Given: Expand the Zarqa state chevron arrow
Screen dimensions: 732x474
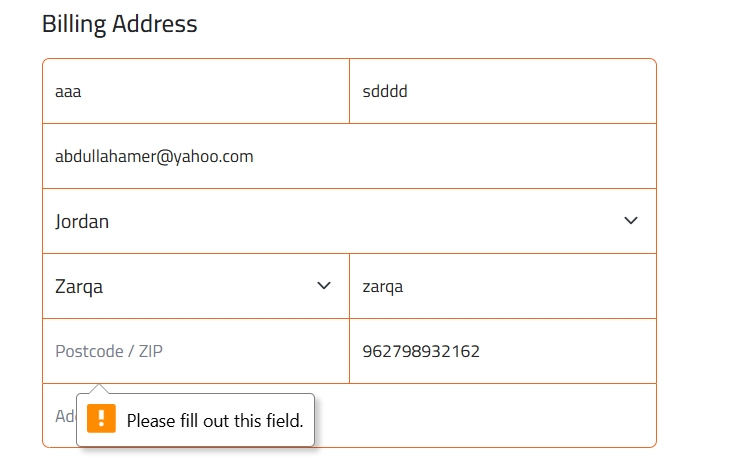Looking at the screenshot, I should coord(324,285).
